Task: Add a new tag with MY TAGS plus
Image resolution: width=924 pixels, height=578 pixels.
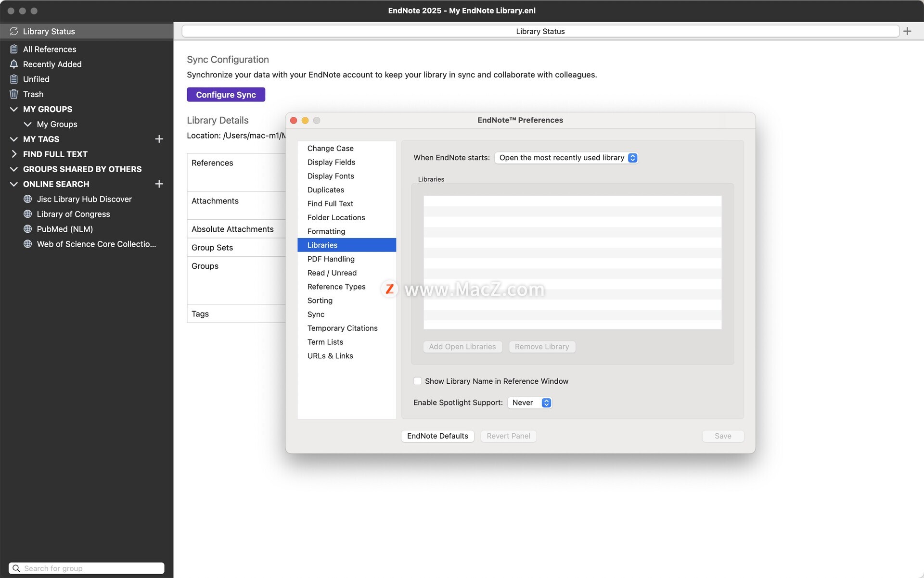Action: coord(159,139)
